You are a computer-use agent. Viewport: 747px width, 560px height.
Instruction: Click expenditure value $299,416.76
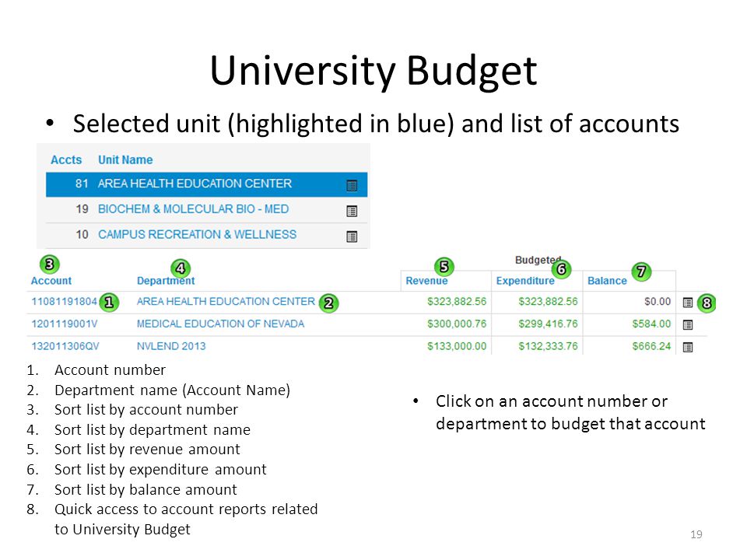pyautogui.click(x=548, y=324)
